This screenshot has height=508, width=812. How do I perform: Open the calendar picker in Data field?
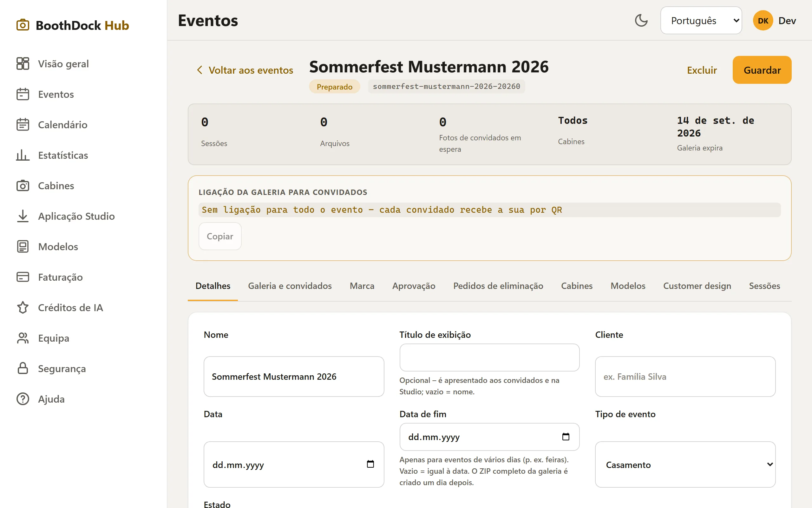(x=370, y=464)
